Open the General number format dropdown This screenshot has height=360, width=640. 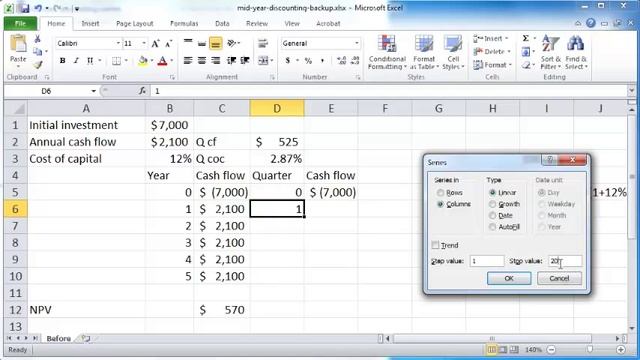[x=356, y=43]
